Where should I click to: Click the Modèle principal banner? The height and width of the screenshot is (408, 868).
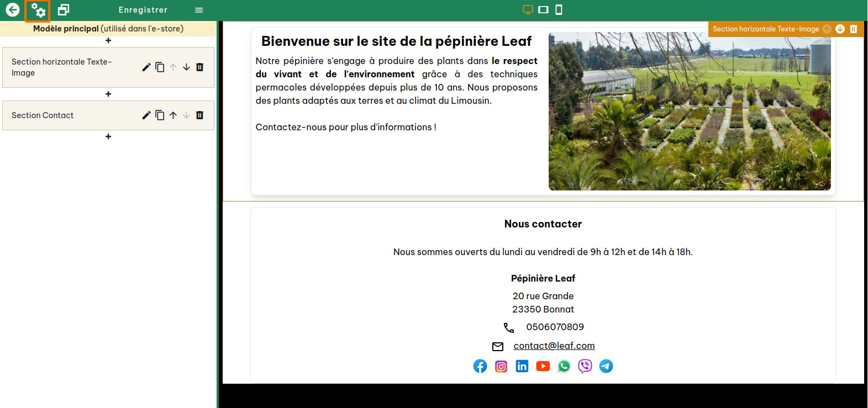click(108, 29)
